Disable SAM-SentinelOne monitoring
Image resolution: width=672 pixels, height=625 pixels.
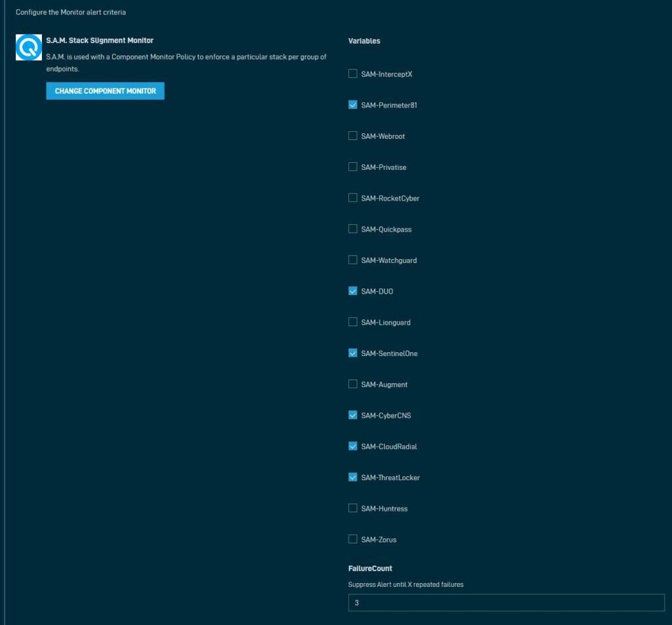tap(352, 353)
